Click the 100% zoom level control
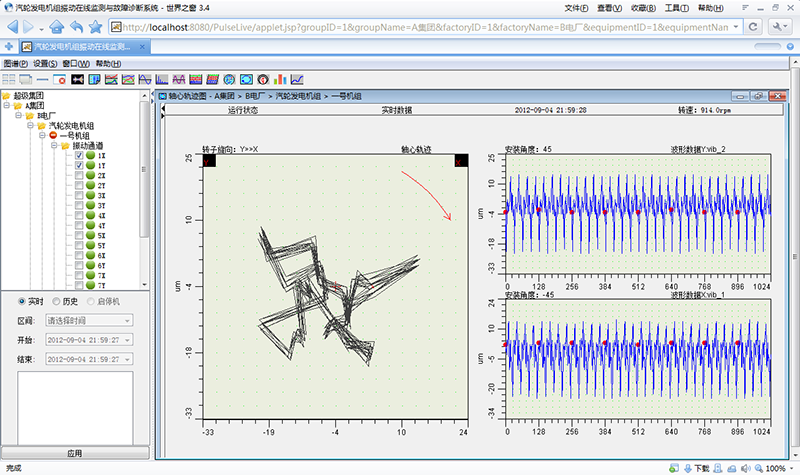 pyautogui.click(x=776, y=468)
